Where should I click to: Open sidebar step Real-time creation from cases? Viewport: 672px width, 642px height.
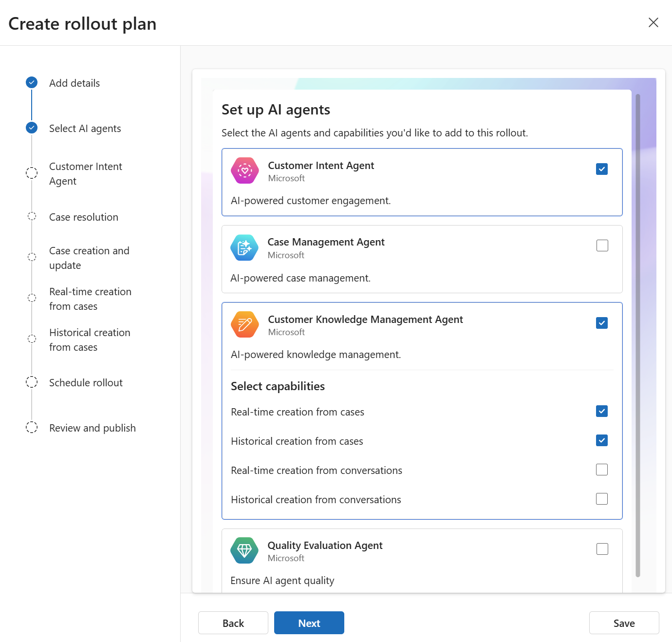click(x=90, y=299)
